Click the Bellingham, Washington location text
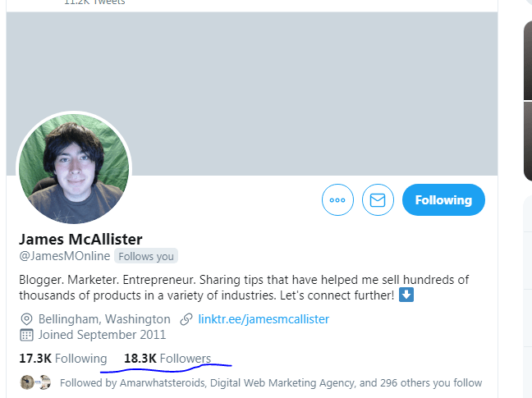The image size is (532, 398). click(x=104, y=319)
